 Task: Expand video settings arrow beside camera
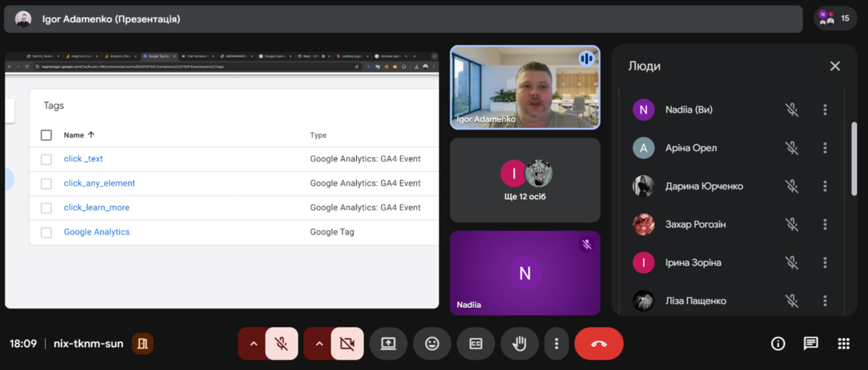[318, 344]
